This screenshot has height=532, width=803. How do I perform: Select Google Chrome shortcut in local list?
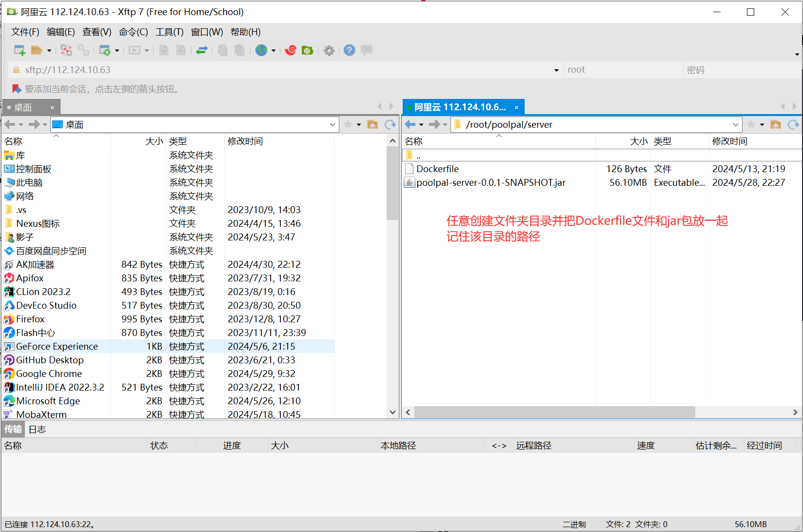pyautogui.click(x=49, y=374)
